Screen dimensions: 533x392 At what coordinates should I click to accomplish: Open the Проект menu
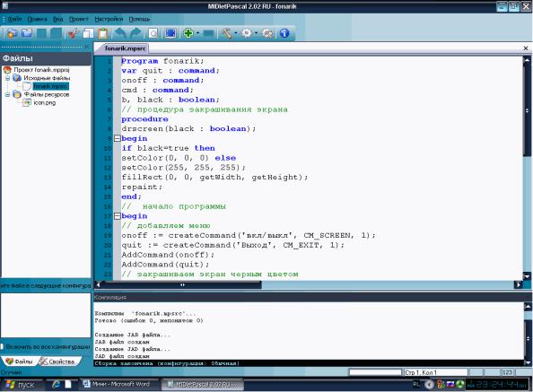[79, 19]
